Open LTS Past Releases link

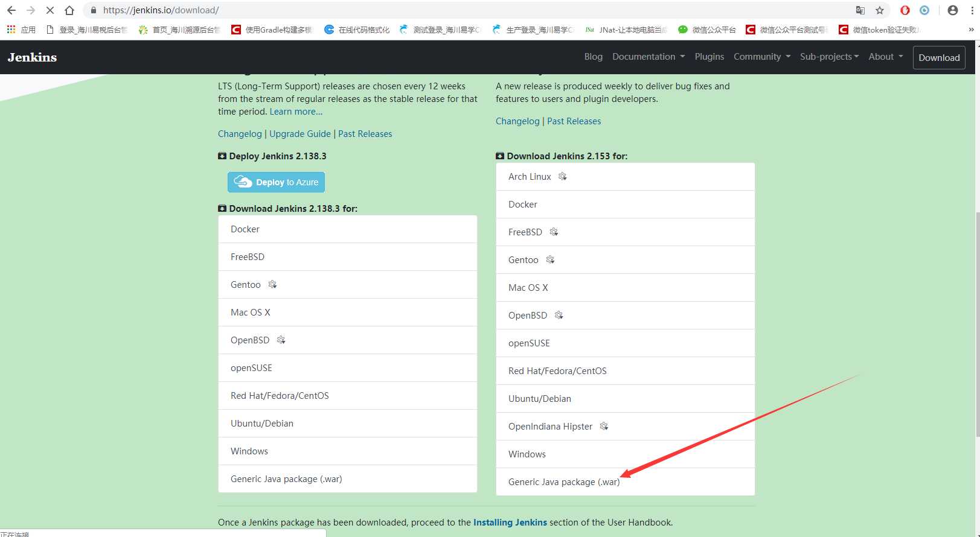coord(365,134)
